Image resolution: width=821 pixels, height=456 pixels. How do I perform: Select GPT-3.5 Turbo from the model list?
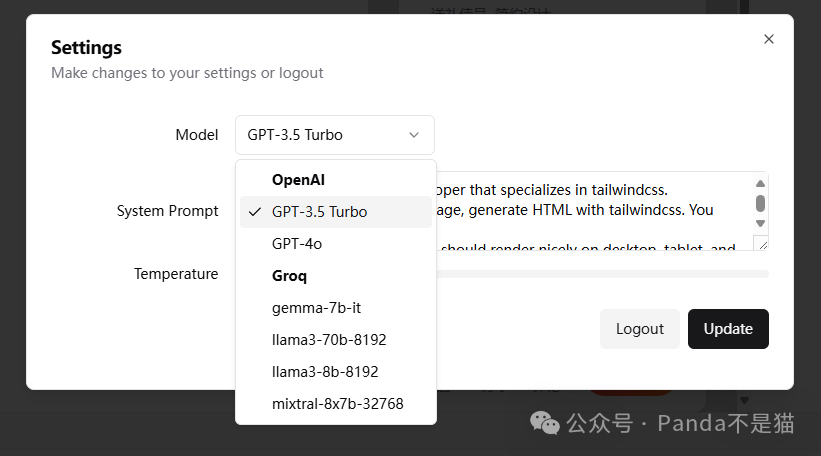[x=319, y=212]
